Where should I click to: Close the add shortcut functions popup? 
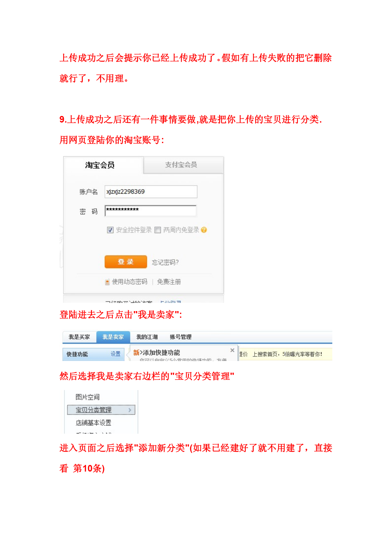click(232, 350)
